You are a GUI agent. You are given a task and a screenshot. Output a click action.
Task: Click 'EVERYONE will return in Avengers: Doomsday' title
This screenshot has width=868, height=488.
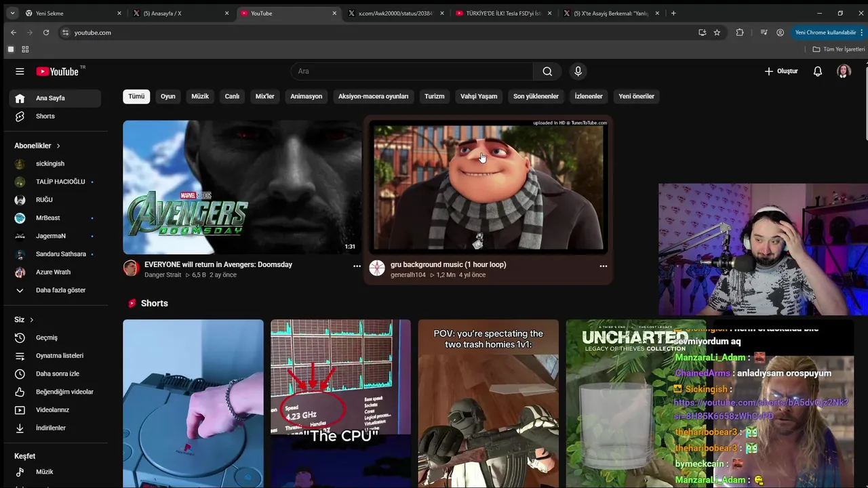[x=218, y=264]
